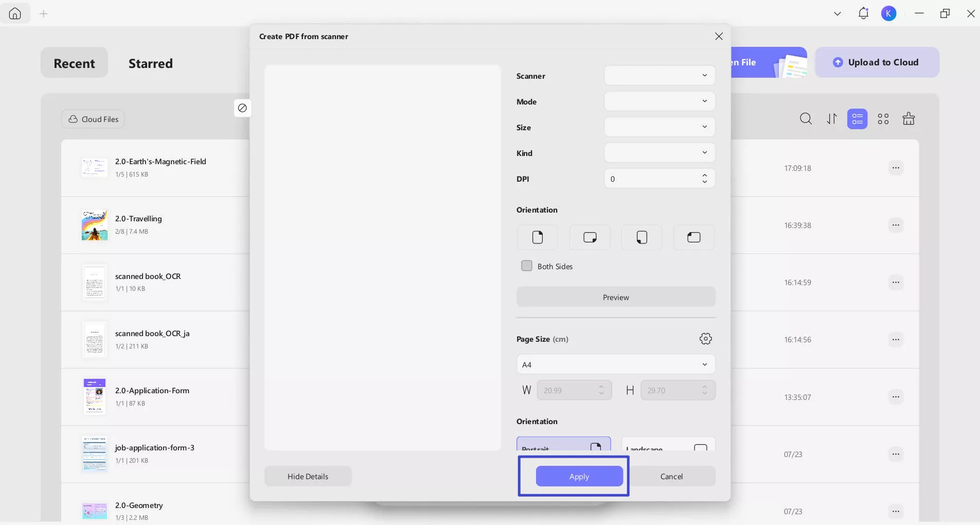
Task: Switch to grid view of files
Action: pos(883,119)
